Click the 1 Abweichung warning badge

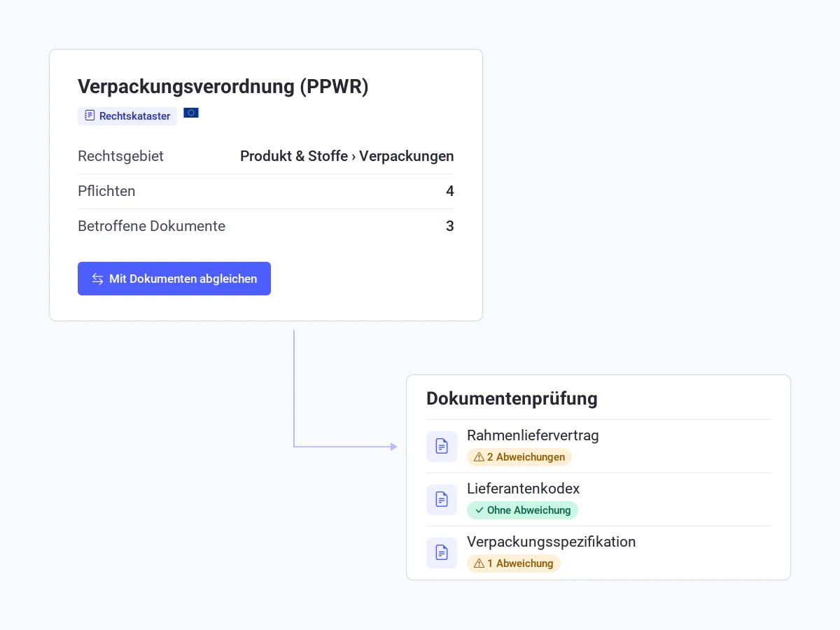[514, 563]
